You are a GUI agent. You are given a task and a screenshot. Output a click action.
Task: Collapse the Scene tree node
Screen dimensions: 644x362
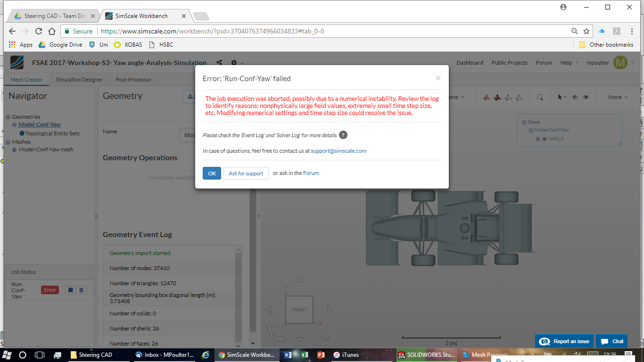[524, 123]
